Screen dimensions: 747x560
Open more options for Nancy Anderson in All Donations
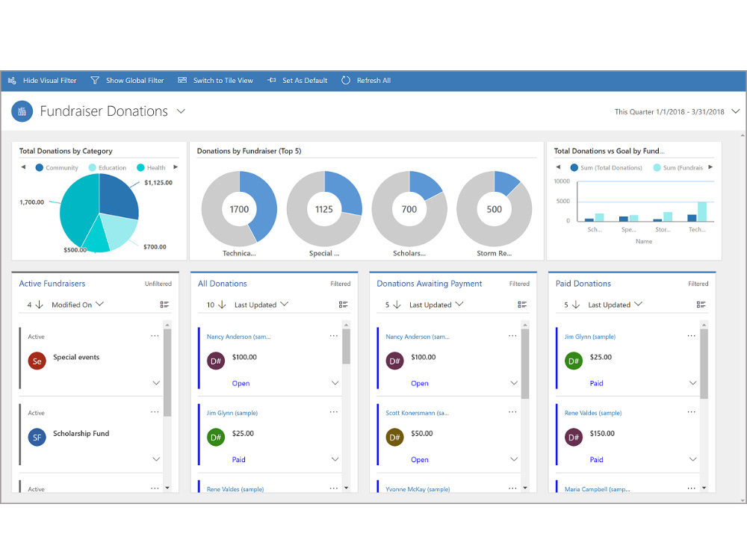pos(333,336)
